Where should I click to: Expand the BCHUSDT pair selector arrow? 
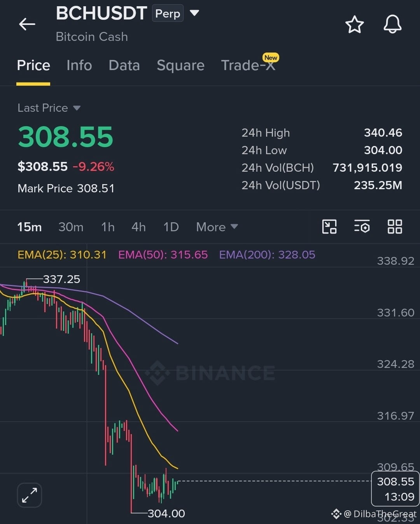pos(194,13)
